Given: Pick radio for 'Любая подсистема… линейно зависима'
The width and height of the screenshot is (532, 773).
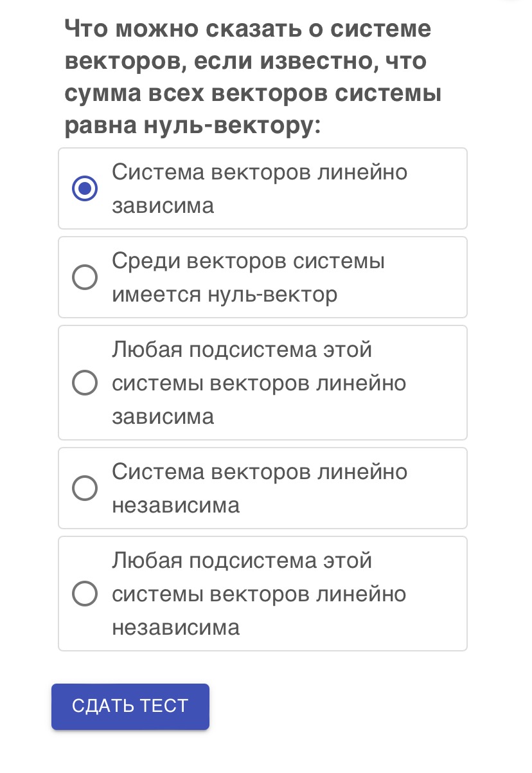Looking at the screenshot, I should [85, 383].
